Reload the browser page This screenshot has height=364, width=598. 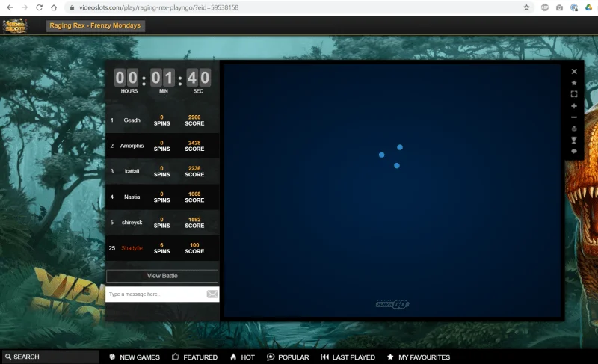[x=39, y=7]
